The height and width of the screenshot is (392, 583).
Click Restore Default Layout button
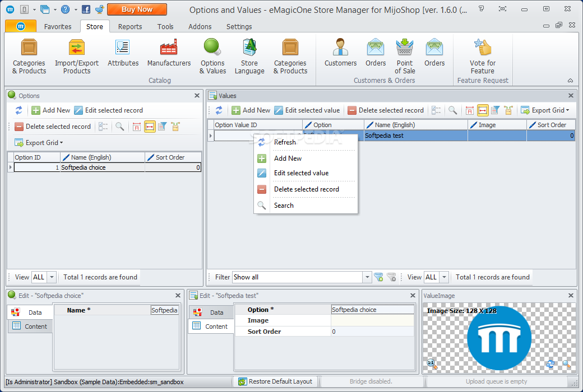[x=275, y=381]
